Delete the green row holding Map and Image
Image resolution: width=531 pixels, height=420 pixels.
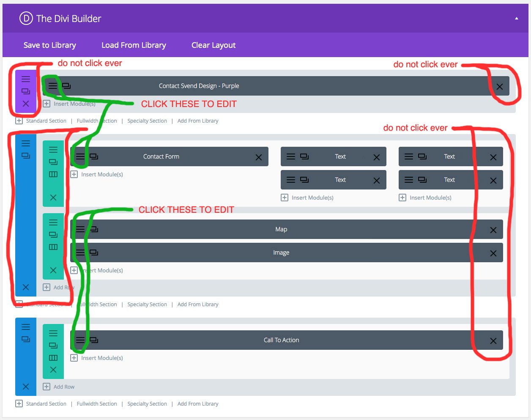tap(53, 270)
